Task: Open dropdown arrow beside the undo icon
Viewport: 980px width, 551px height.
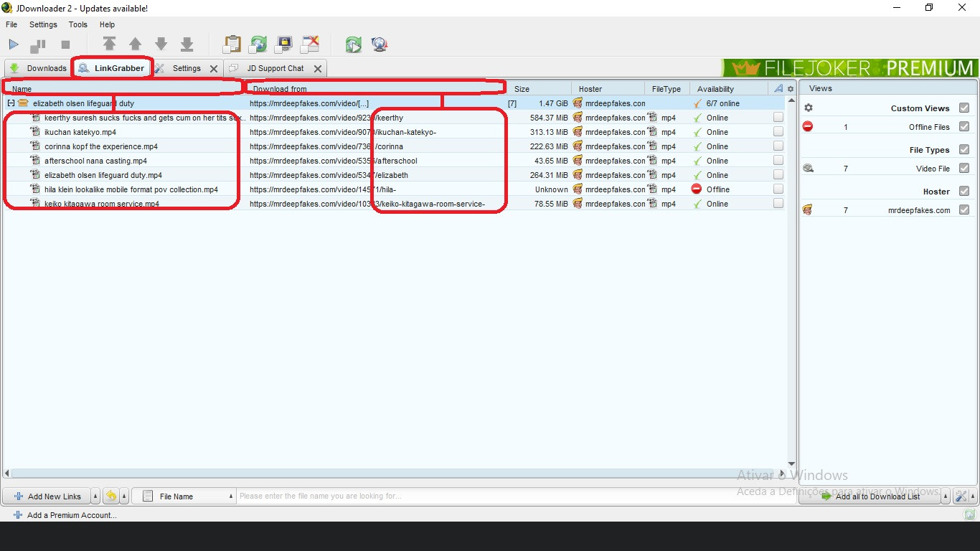Action: pos(124,496)
